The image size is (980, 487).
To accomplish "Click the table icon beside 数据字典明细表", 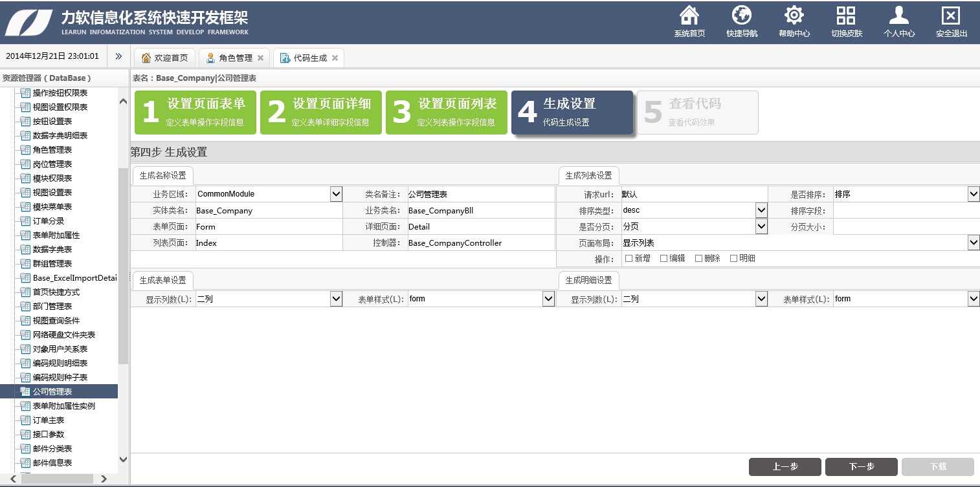I will click(x=25, y=136).
